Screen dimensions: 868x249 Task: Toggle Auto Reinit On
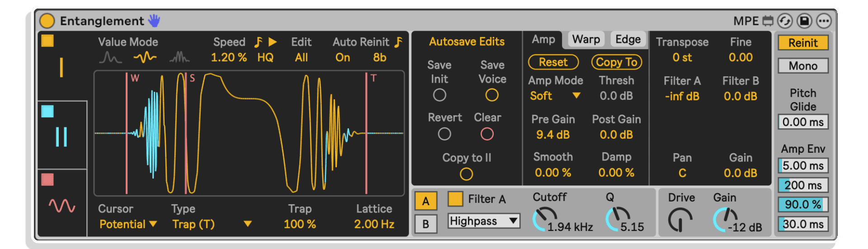(x=343, y=58)
